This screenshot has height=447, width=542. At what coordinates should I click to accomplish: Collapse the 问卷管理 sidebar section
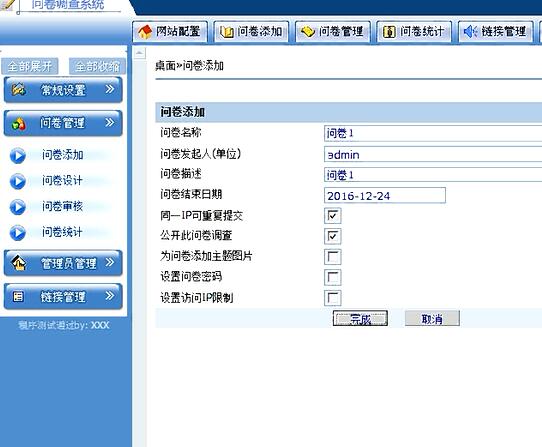click(x=63, y=123)
